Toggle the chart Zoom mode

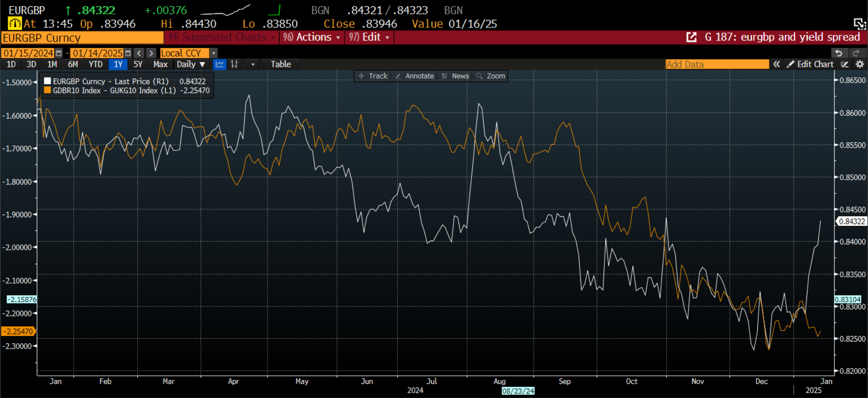coord(491,76)
